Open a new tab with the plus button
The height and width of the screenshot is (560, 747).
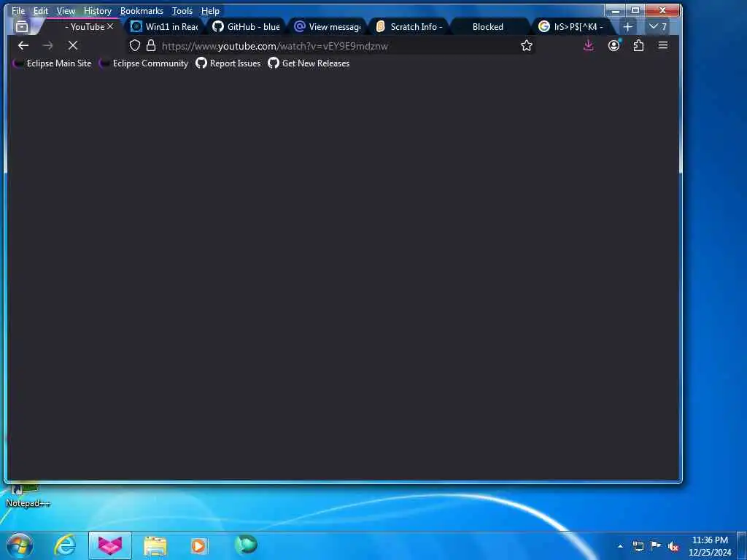628,27
